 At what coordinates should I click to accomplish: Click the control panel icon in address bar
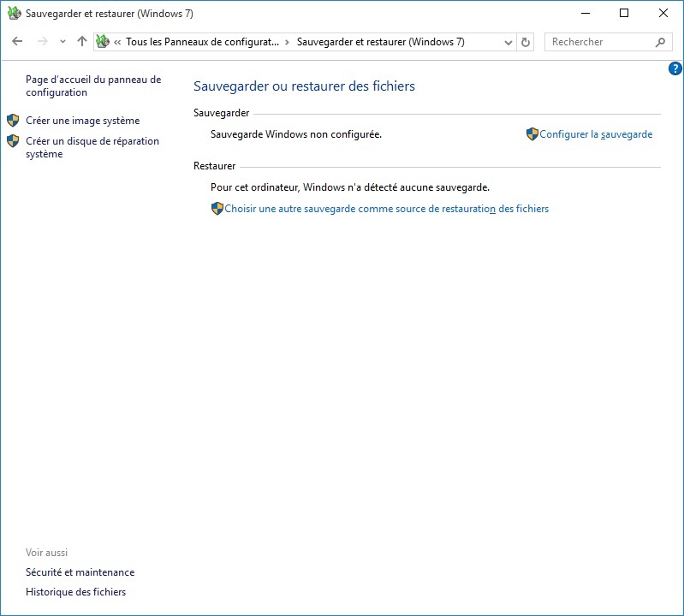[x=103, y=41]
